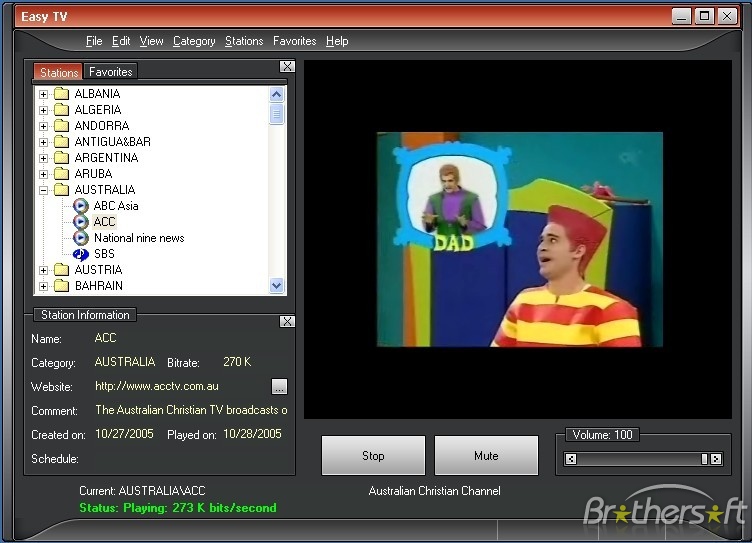Select the SBS station
The height and width of the screenshot is (543, 752).
tap(104, 254)
